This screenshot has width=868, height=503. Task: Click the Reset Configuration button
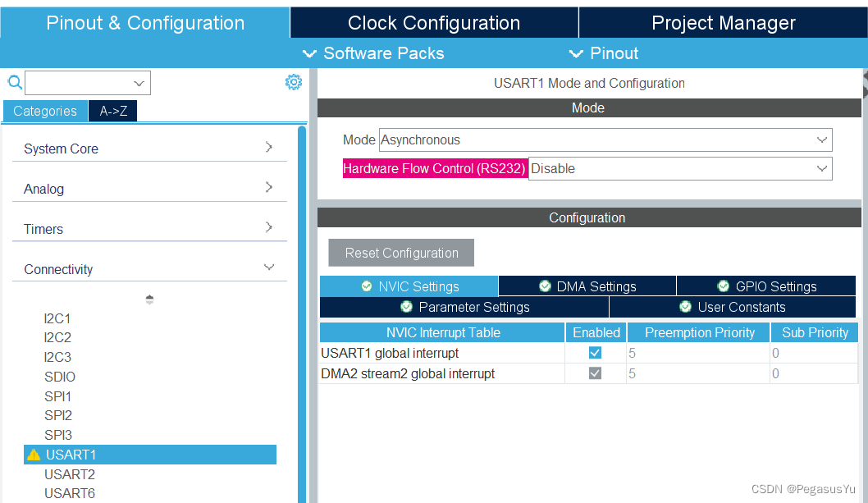(401, 253)
